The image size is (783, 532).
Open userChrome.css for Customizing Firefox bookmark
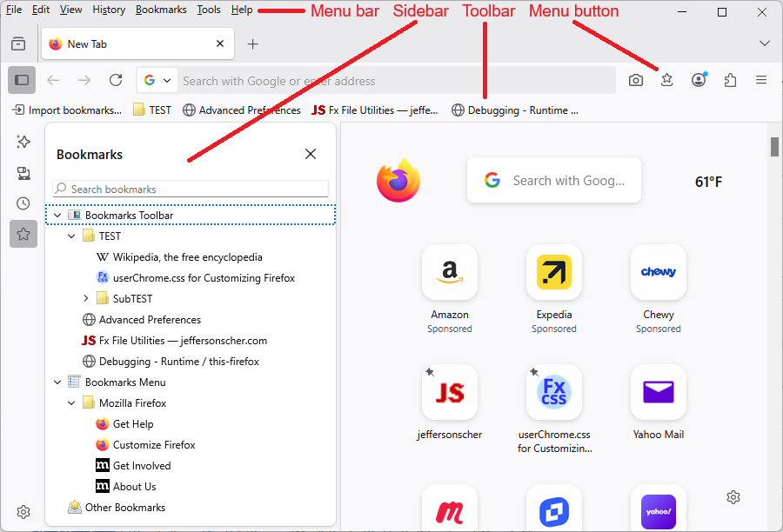pos(196,278)
